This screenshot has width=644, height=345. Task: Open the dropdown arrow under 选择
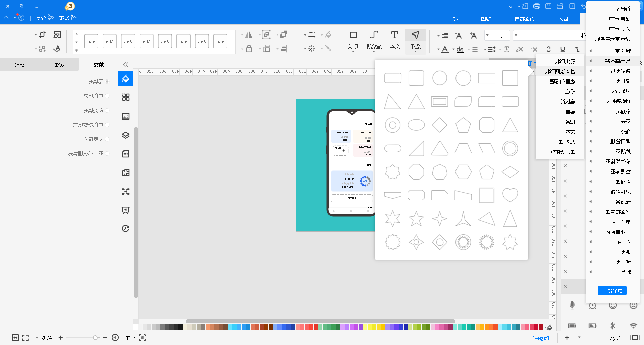416,52
